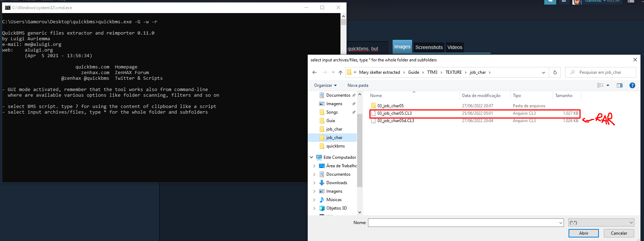Open recent locations dropdown arrow
This screenshot has width=644, height=241.
click(x=333, y=72)
